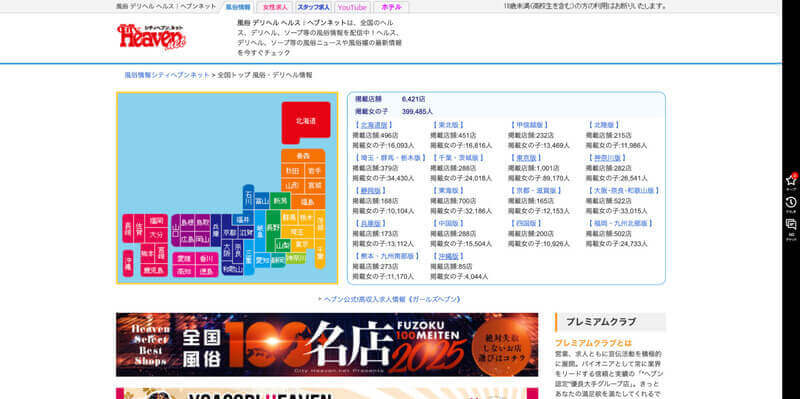Open the スタッフ求人 tab
This screenshot has height=399, width=800.
coord(313,8)
